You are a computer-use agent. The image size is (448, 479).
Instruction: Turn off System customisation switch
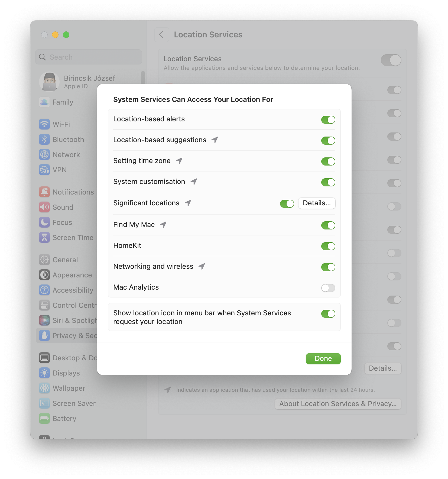coord(328,182)
